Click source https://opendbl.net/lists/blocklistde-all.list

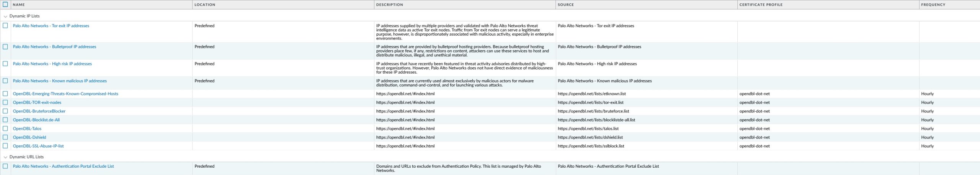tap(596, 120)
